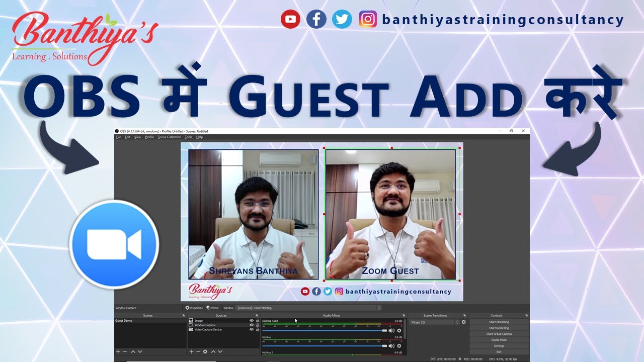The height and width of the screenshot is (362, 644).
Task: Click the Image source type icon
Action: (191, 320)
